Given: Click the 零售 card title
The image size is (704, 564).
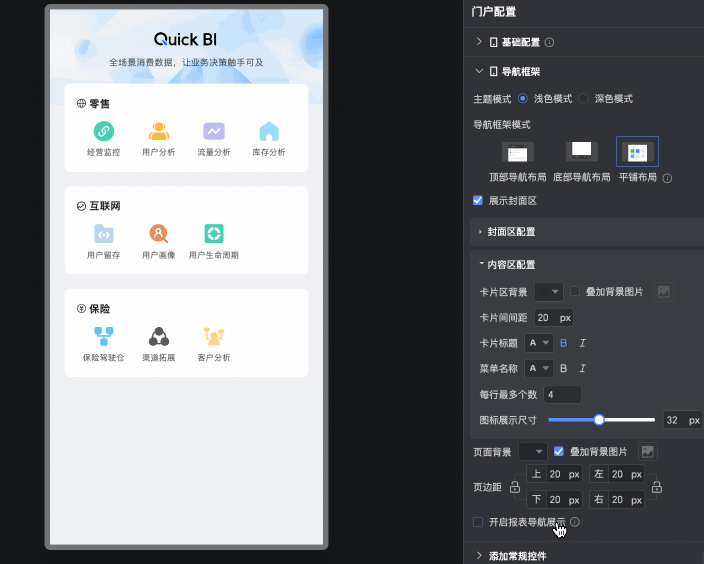Looking at the screenshot, I should (99, 104).
